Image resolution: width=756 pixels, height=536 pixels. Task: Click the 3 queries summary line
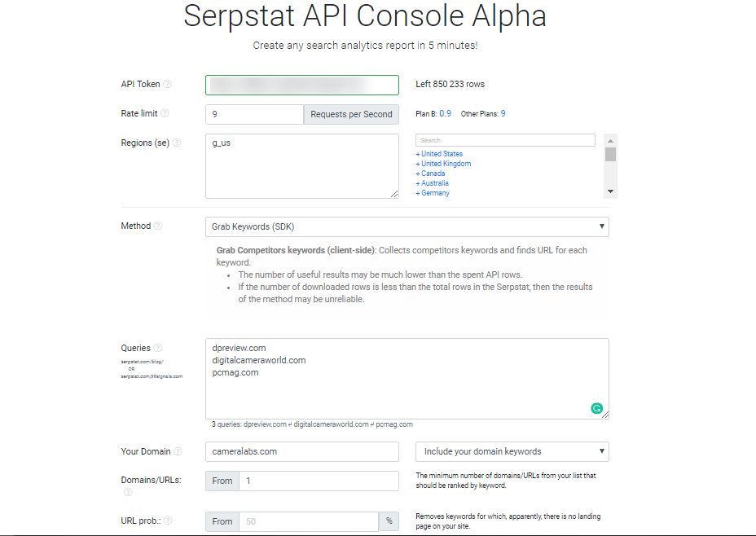313,424
